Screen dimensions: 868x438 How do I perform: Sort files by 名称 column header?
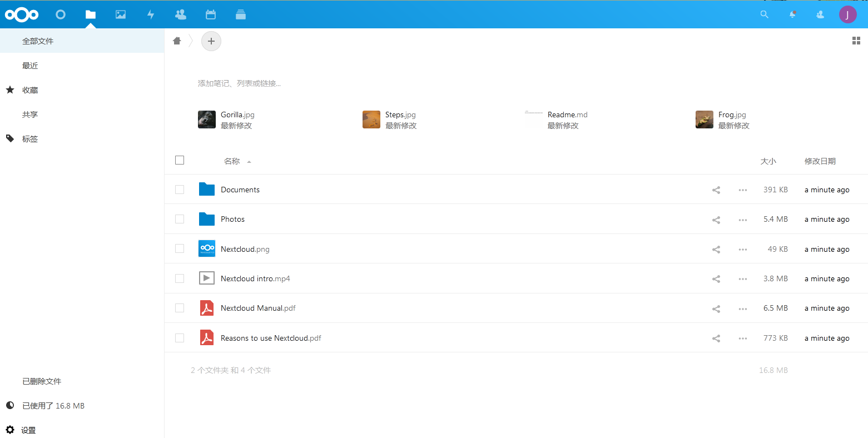[232, 161]
